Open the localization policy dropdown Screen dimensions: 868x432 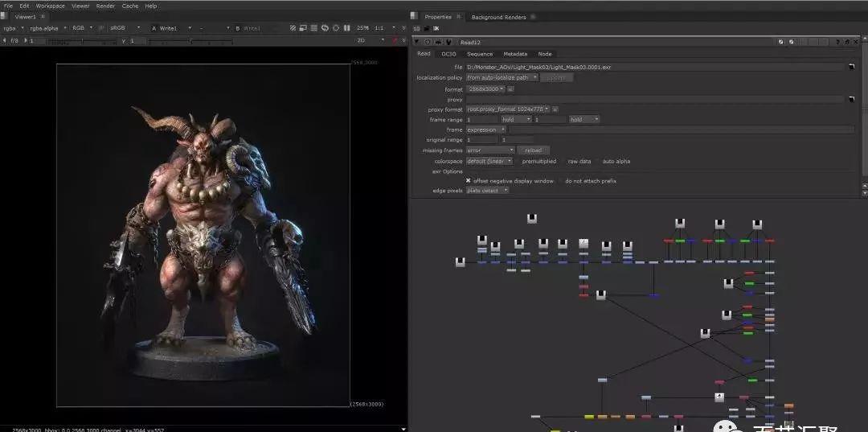(x=502, y=78)
